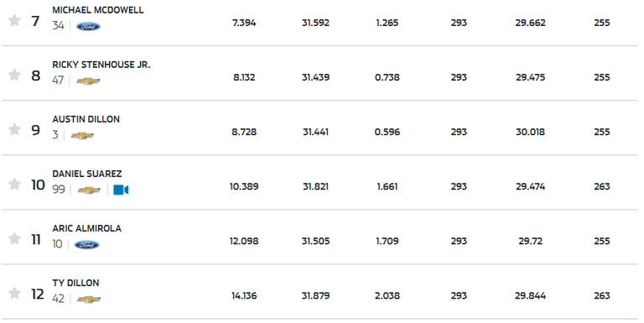Select Austin Dillon driver name

[x=86, y=120]
